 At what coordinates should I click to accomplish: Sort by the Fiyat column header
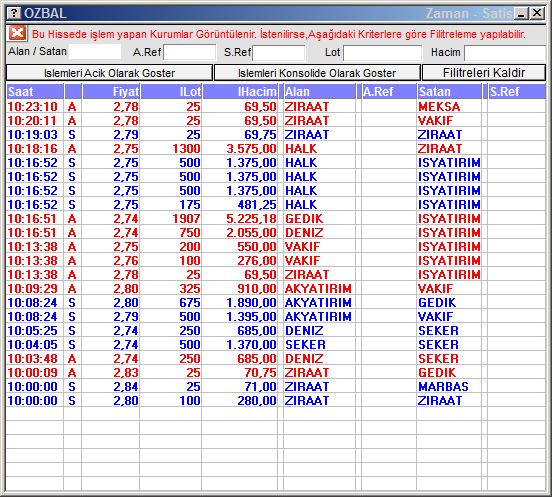click(111, 92)
